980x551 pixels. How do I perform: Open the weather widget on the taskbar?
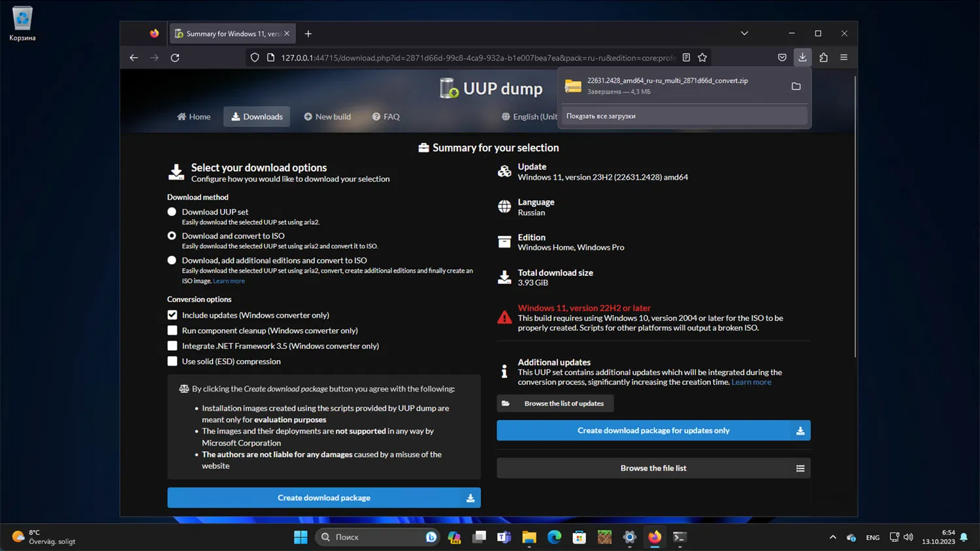[x=44, y=537]
